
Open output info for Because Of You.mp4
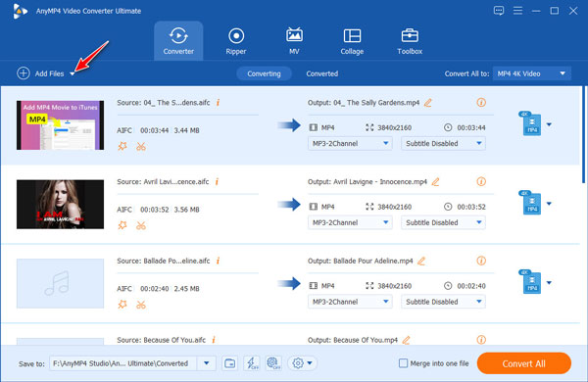(x=481, y=340)
